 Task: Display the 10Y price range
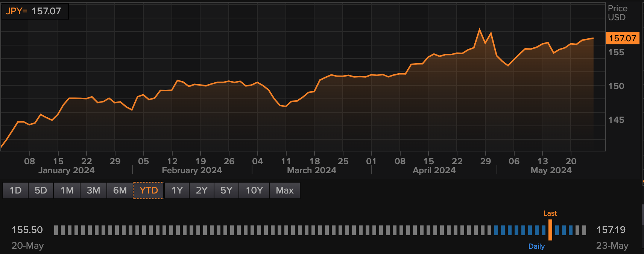pyautogui.click(x=254, y=190)
